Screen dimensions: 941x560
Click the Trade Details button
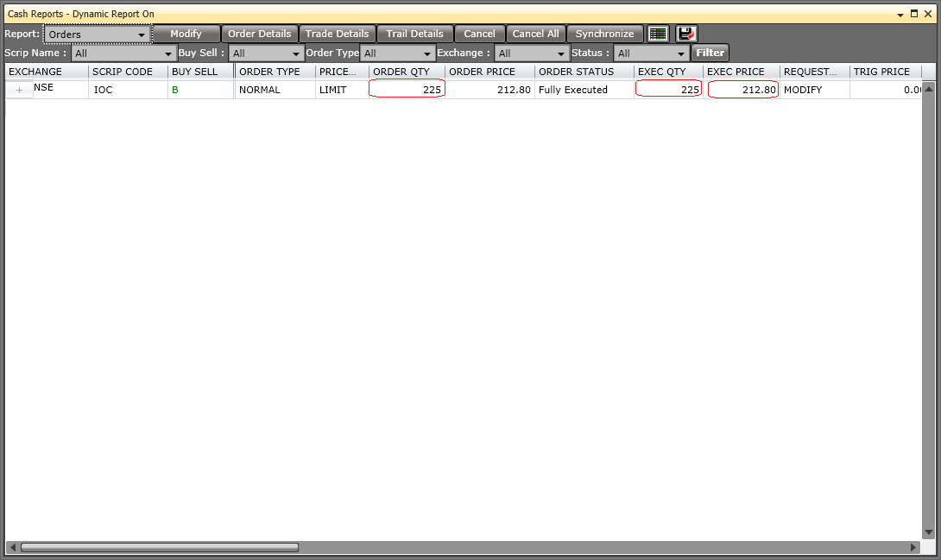[x=338, y=34]
